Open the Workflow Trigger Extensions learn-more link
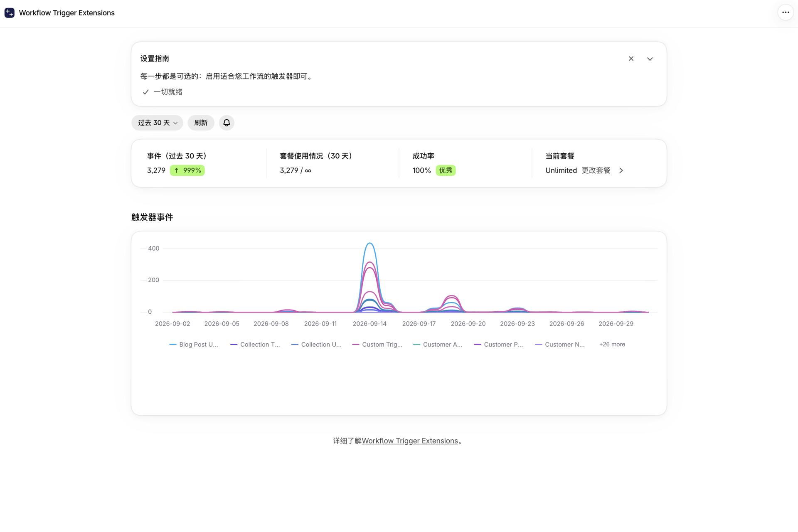Screen dimensions: 798x532 (410, 441)
